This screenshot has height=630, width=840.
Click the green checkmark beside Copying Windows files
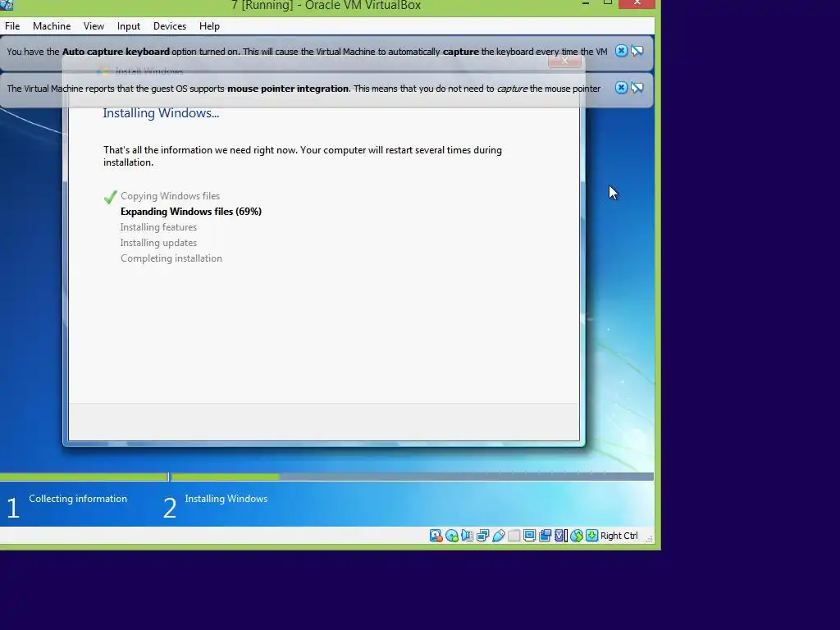click(x=111, y=197)
